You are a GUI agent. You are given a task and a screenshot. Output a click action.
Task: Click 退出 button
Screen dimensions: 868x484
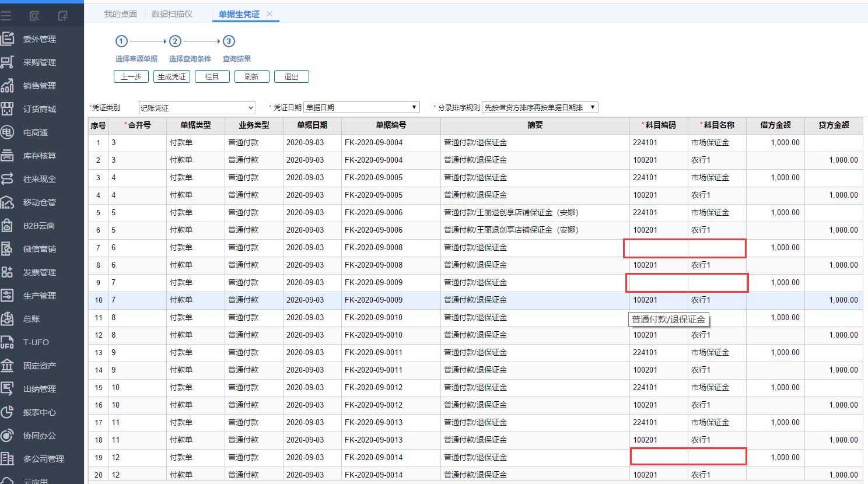292,76
